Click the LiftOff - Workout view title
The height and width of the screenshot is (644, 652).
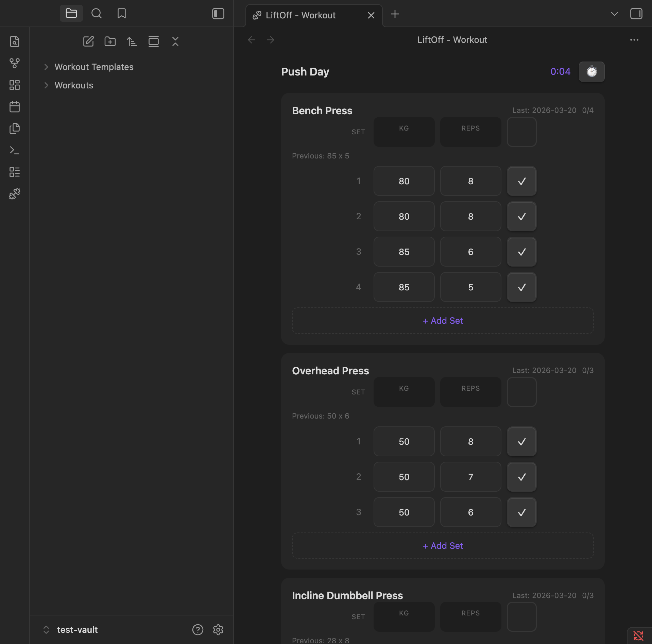[x=452, y=40]
